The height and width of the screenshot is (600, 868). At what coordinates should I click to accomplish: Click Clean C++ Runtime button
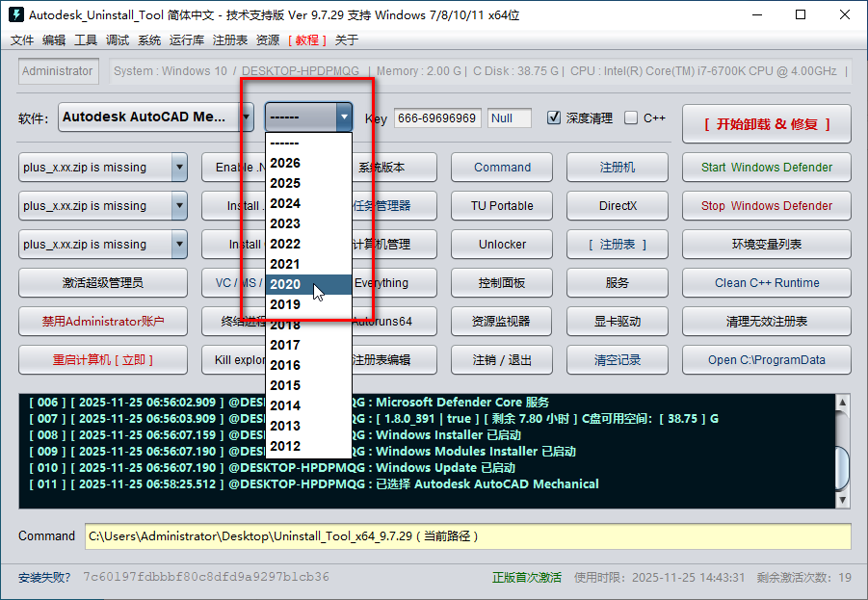pos(767,283)
